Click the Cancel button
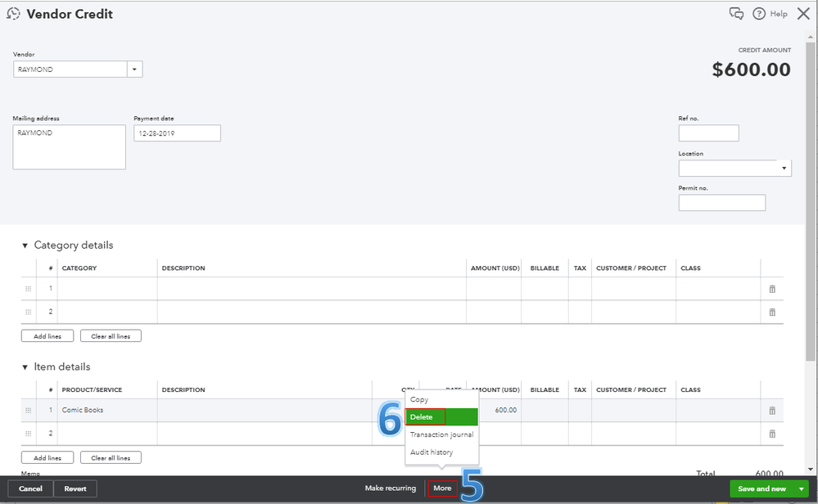Viewport: 818px width, 504px height. [30, 489]
